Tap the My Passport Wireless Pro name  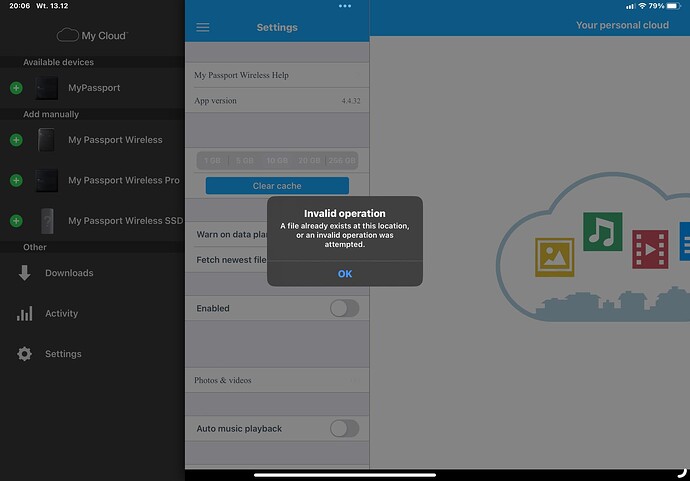tap(124, 180)
